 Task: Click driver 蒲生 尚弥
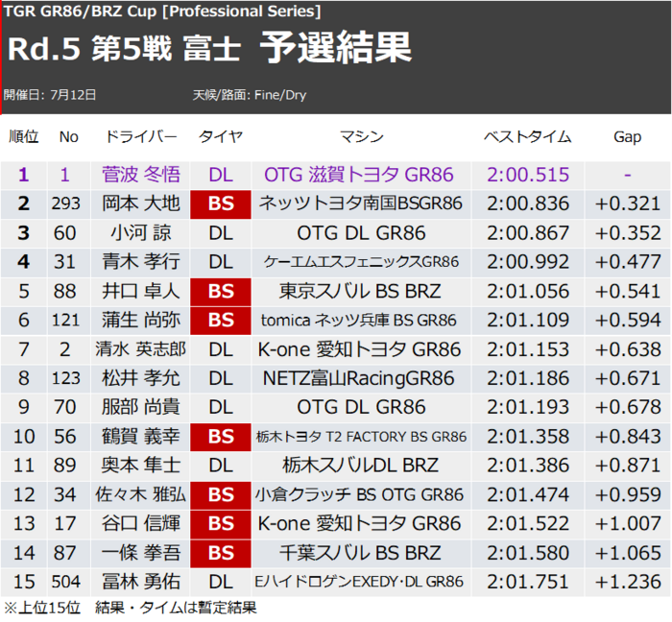[141, 321]
